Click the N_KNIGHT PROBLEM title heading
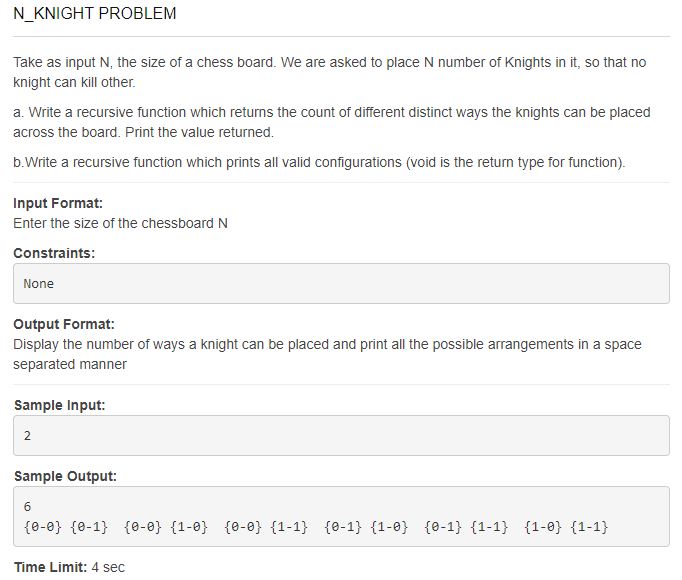 click(x=95, y=13)
